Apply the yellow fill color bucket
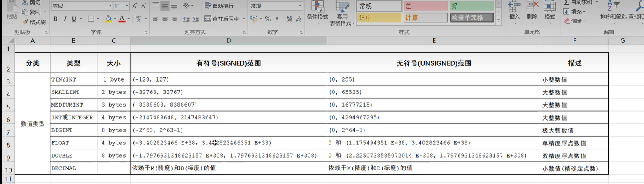Screen dimensions: 644x184 pyautogui.click(x=108, y=19)
